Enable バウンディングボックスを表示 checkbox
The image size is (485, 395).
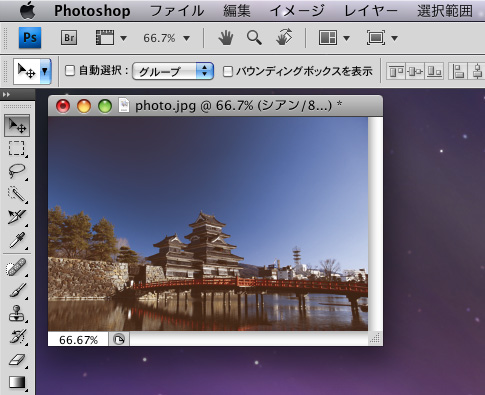pyautogui.click(x=228, y=71)
